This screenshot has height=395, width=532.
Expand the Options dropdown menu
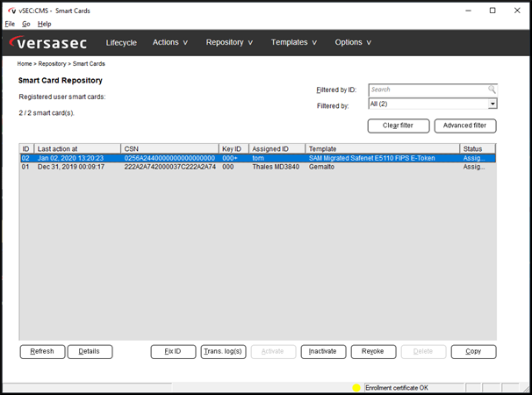(353, 42)
